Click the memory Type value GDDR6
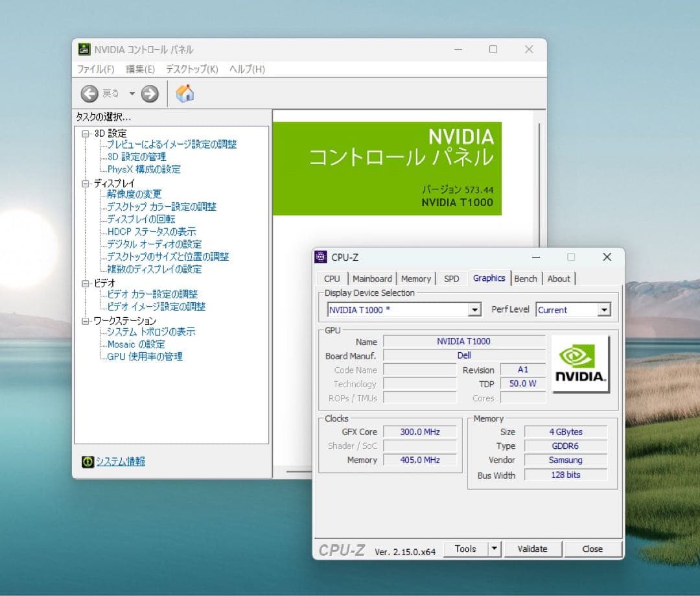Image resolution: width=700 pixels, height=596 pixels. point(566,446)
